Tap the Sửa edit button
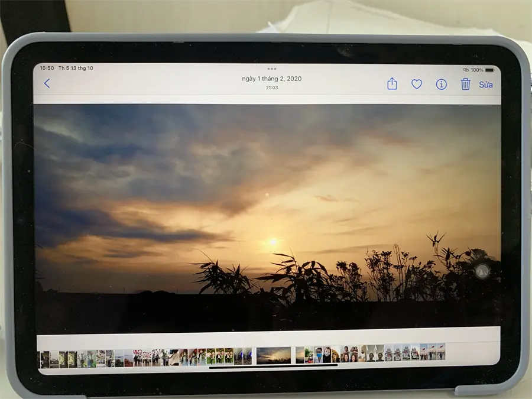 pyautogui.click(x=486, y=85)
